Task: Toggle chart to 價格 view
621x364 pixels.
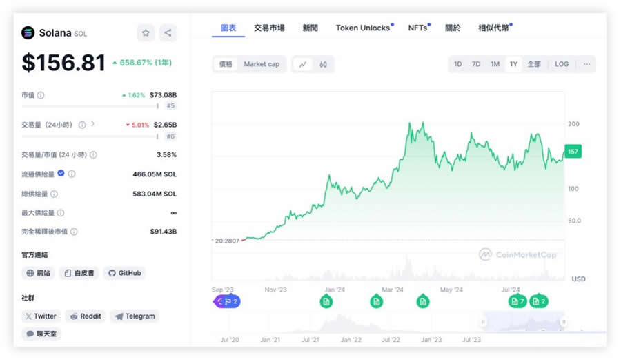Action: 226,64
